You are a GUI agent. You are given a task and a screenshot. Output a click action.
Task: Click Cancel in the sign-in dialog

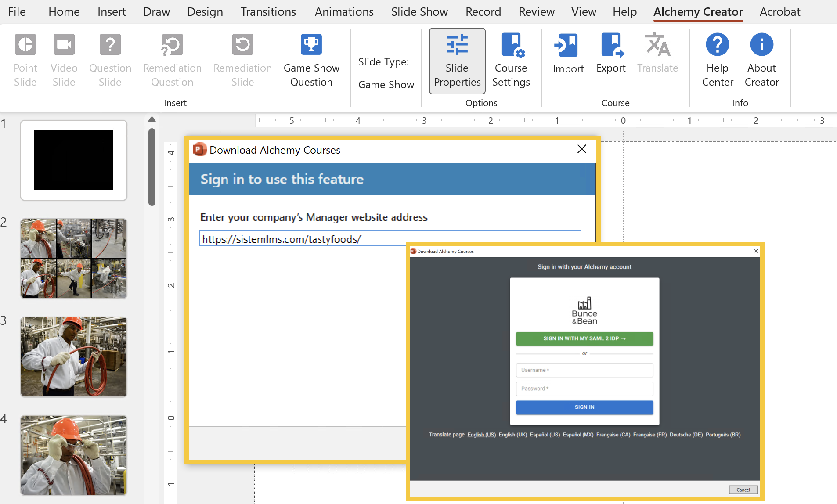[x=743, y=490]
